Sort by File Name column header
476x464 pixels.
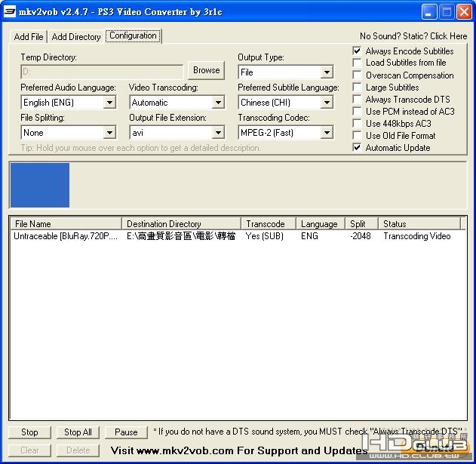click(x=66, y=224)
